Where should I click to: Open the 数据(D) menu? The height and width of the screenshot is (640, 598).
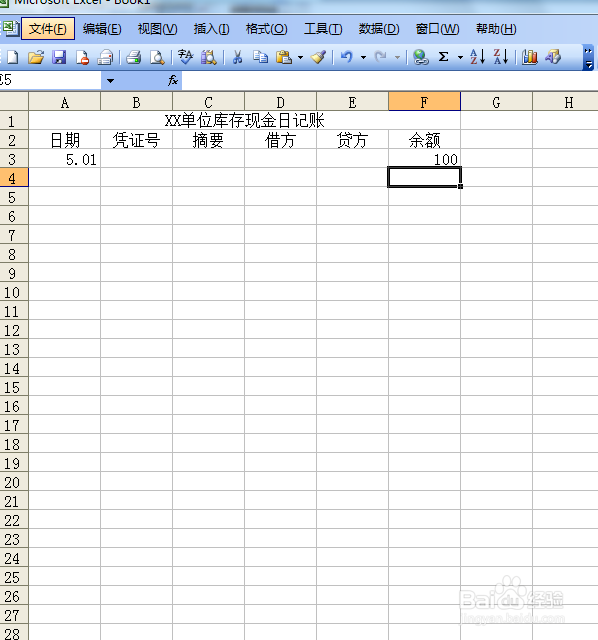pos(379,29)
